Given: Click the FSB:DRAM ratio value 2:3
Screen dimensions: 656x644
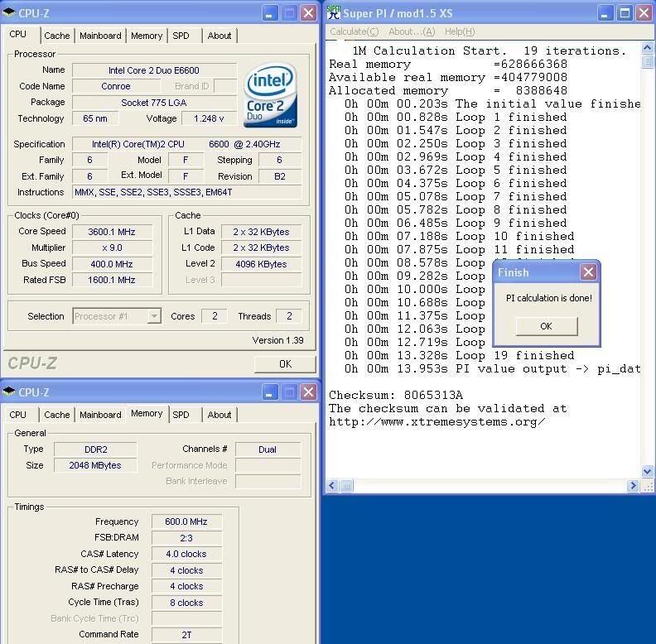Looking at the screenshot, I should pos(186,538).
